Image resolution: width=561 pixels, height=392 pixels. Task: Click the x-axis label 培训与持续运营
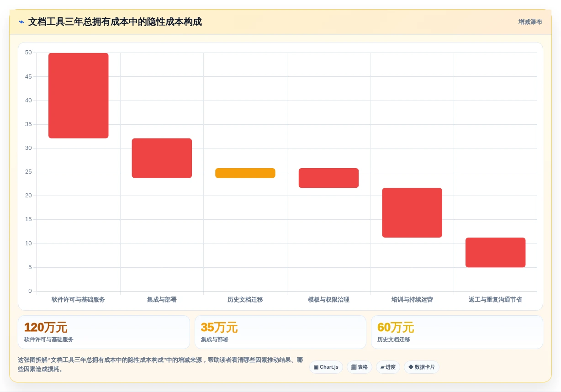point(412,300)
